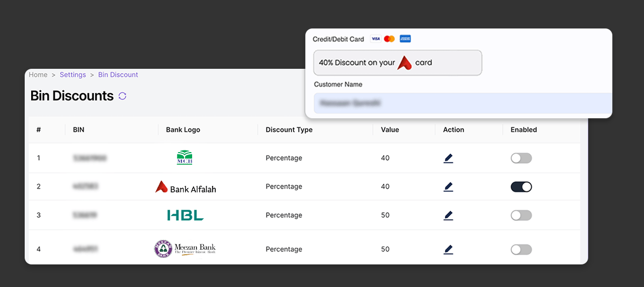Viewport: 644px width, 287px height.
Task: Edit the Meezan Bank bin discount
Action: (x=449, y=249)
